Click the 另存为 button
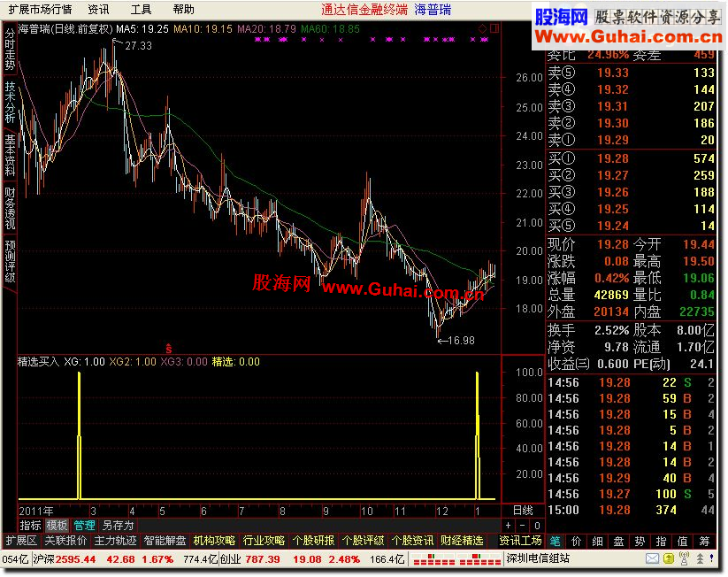The image size is (728, 577). (118, 526)
